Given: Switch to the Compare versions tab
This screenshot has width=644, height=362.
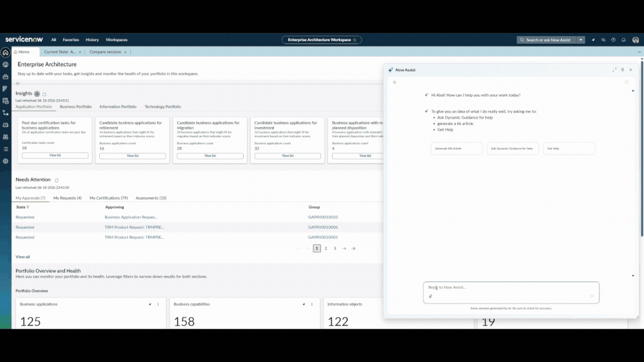Looking at the screenshot, I should pos(105,52).
